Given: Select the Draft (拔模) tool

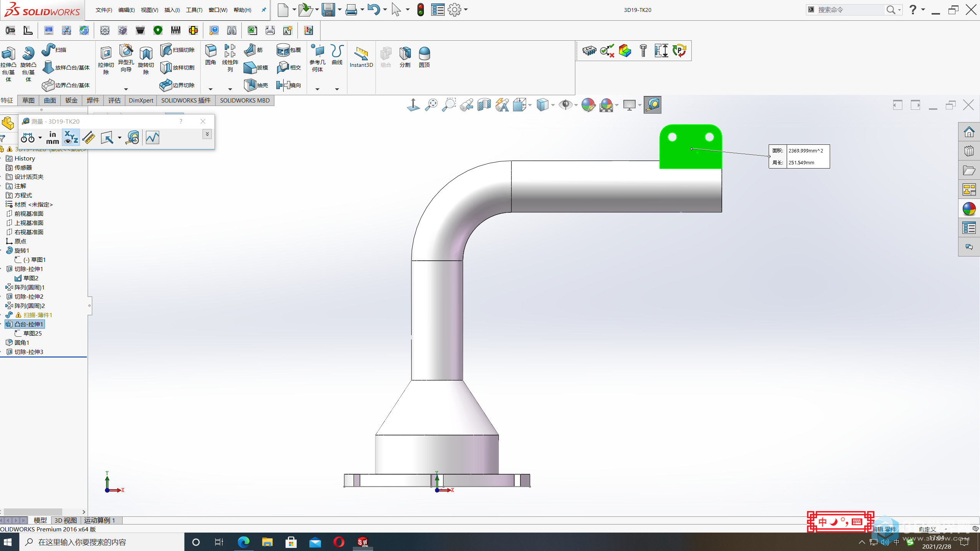Looking at the screenshot, I should pos(256,67).
